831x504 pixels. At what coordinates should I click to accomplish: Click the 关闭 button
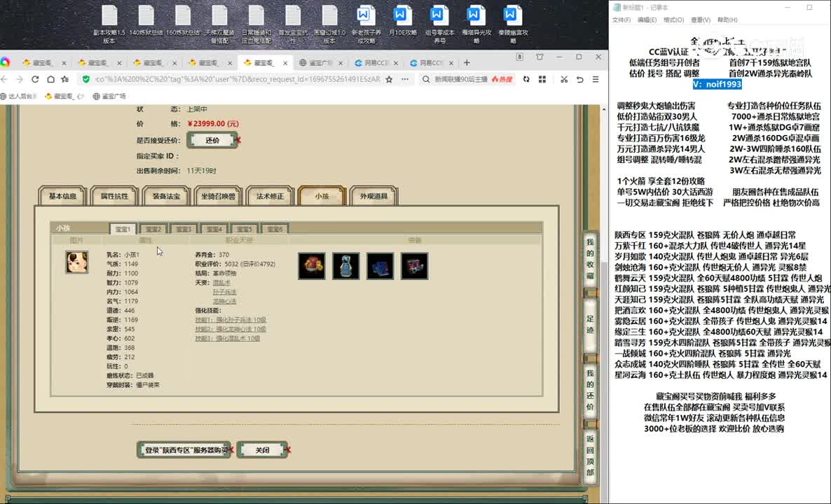click(x=262, y=450)
